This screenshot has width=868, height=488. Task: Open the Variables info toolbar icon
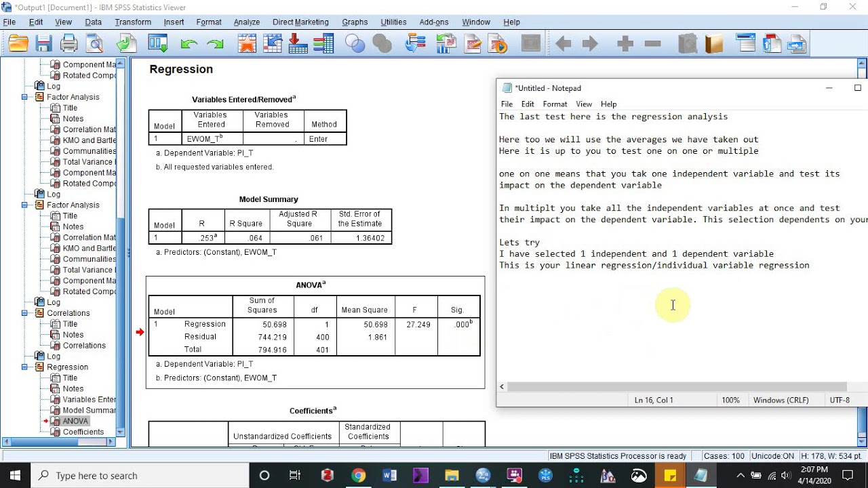point(323,45)
